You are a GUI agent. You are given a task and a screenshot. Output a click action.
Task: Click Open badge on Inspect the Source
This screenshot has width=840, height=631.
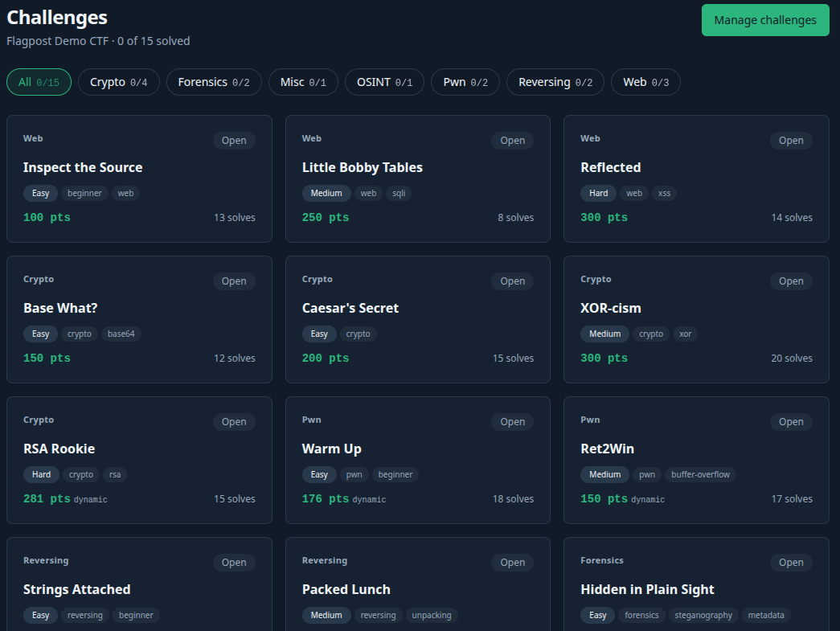click(234, 141)
